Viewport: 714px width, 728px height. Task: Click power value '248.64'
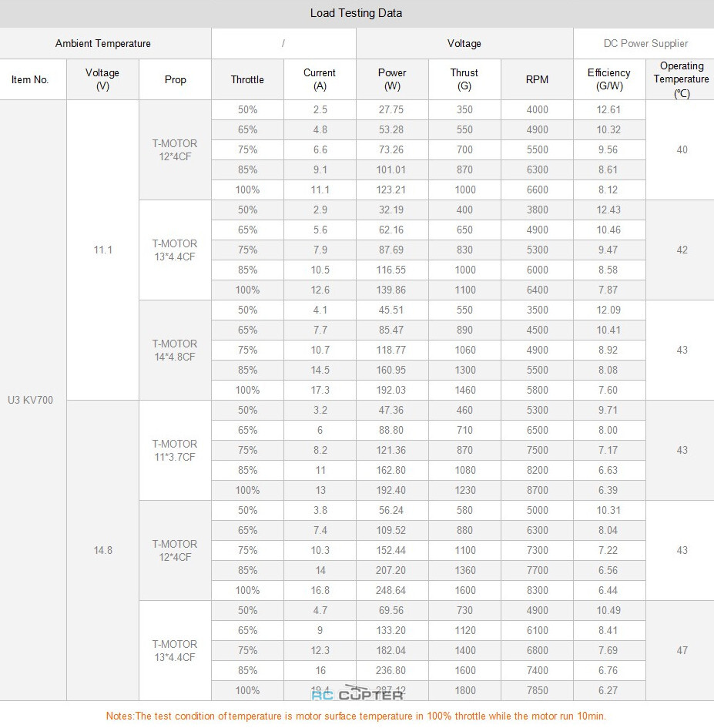(x=391, y=590)
